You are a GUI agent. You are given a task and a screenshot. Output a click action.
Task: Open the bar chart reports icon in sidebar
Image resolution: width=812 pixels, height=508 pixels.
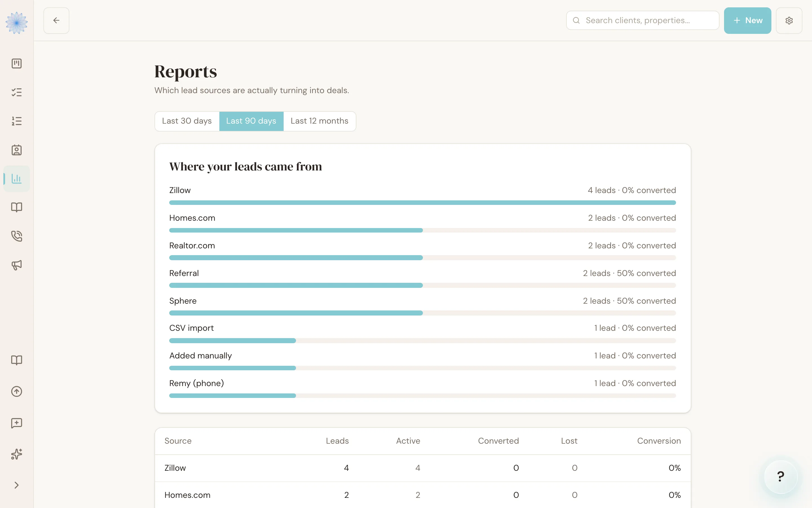click(x=16, y=179)
